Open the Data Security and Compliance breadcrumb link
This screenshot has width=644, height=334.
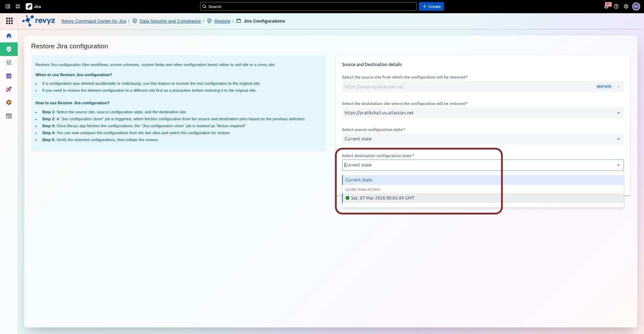pyautogui.click(x=170, y=21)
